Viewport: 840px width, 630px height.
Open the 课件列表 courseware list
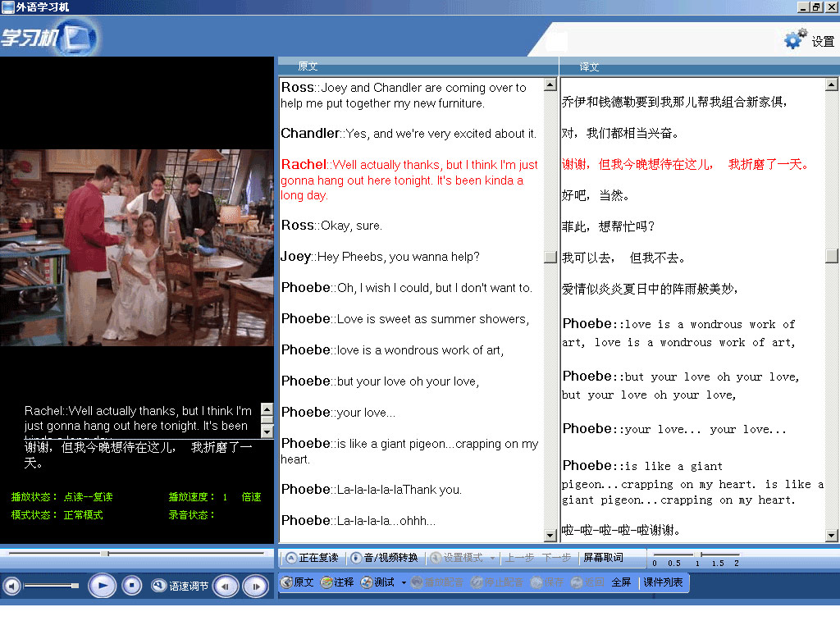663,582
